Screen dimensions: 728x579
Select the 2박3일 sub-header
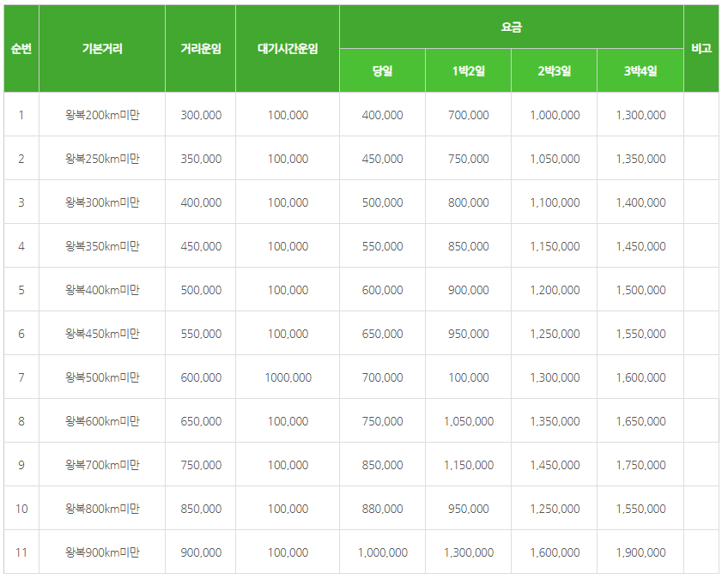pos(555,71)
